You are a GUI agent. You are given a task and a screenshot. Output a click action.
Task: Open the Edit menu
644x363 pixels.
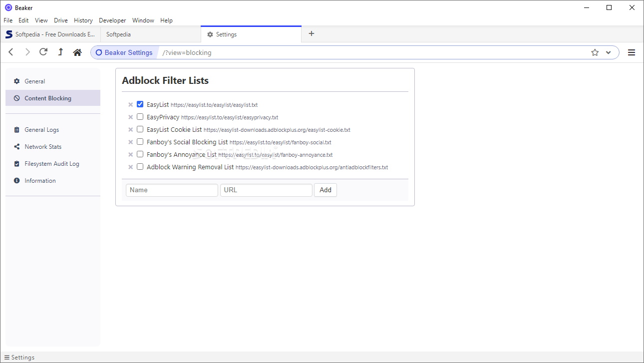[23, 20]
